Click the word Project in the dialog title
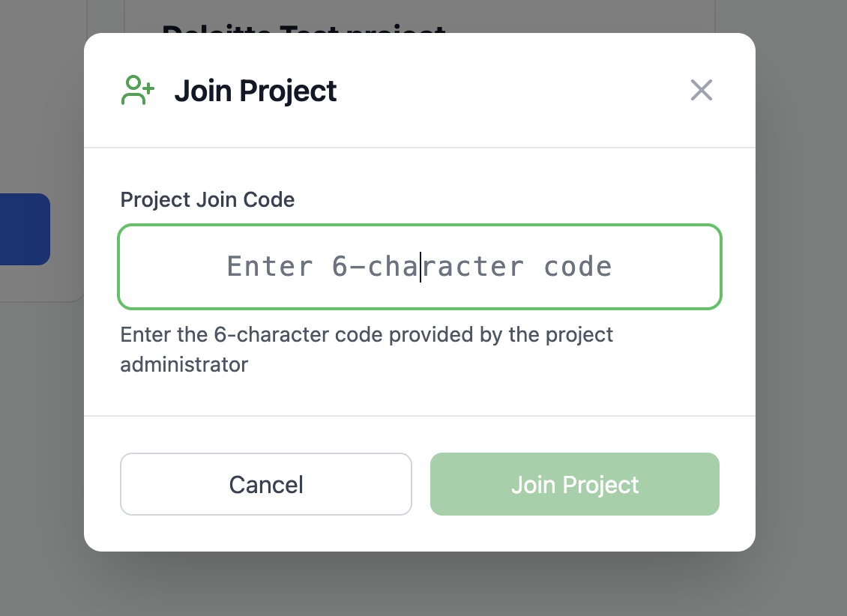The width and height of the screenshot is (847, 616). tap(288, 91)
